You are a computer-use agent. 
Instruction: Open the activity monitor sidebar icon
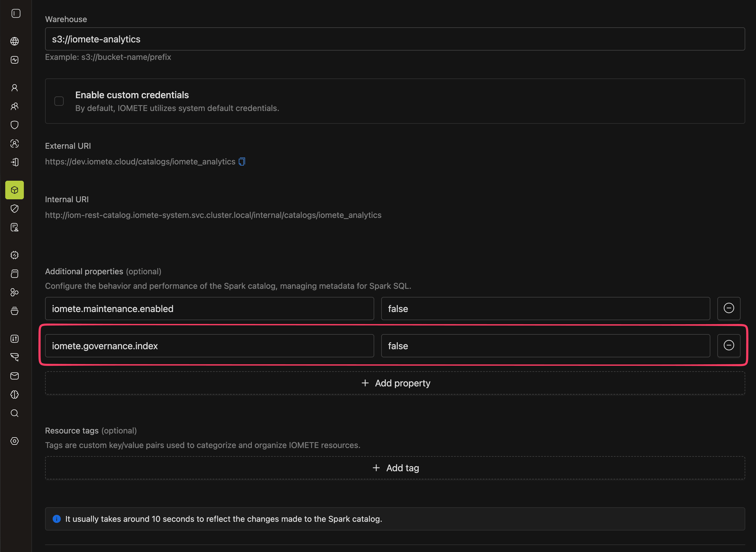14,60
